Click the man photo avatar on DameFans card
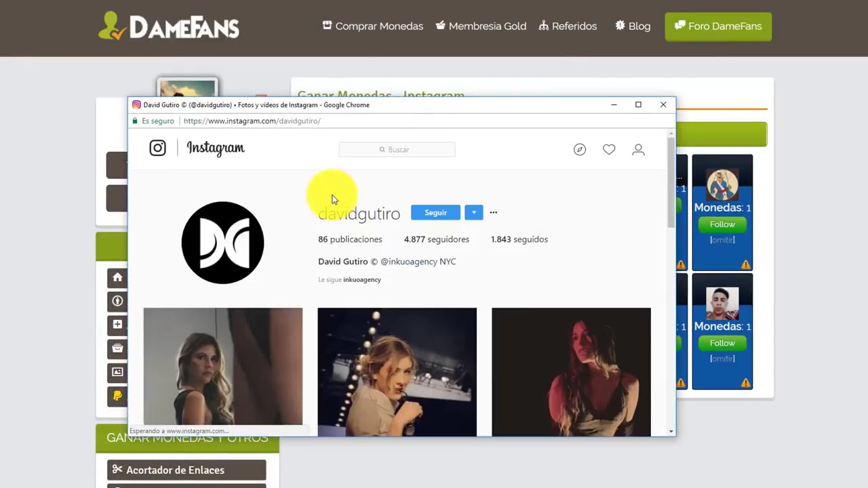 point(722,304)
